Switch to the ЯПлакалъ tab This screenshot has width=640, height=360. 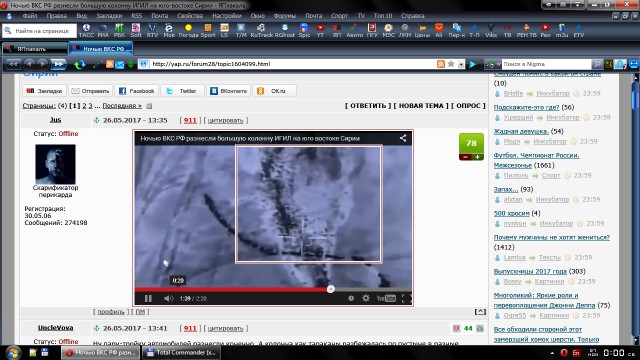tap(34, 49)
